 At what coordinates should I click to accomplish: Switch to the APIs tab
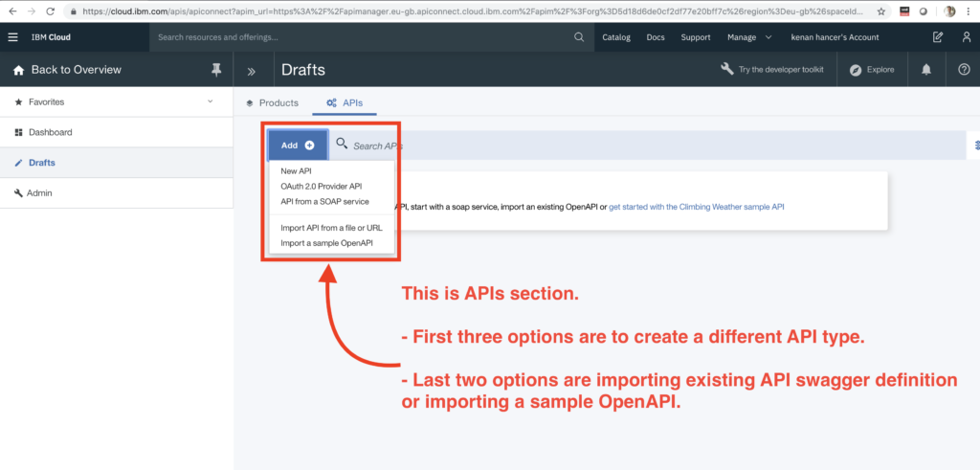pyautogui.click(x=345, y=103)
